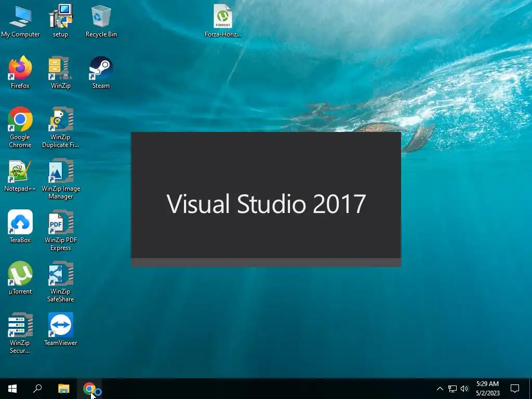This screenshot has height=399, width=532.
Task: Open the notification action center
Action: coord(515,389)
